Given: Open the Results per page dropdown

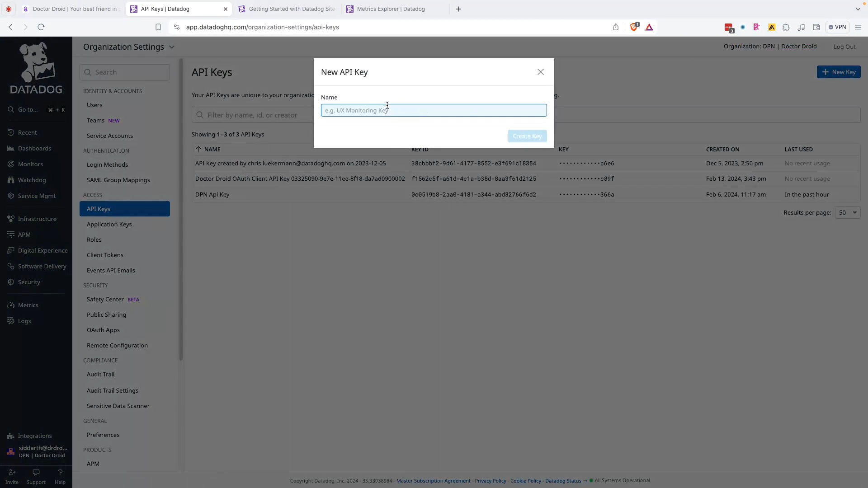Looking at the screenshot, I should [848, 212].
